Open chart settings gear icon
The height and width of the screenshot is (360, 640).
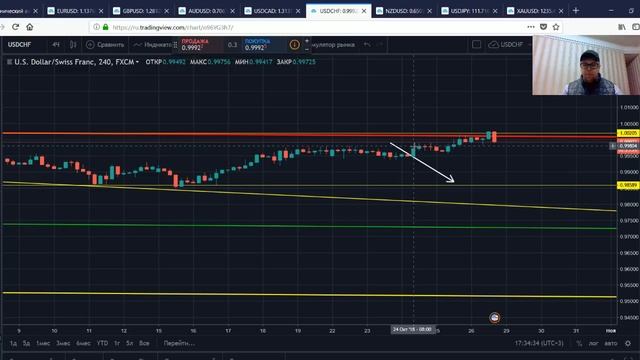(629, 344)
